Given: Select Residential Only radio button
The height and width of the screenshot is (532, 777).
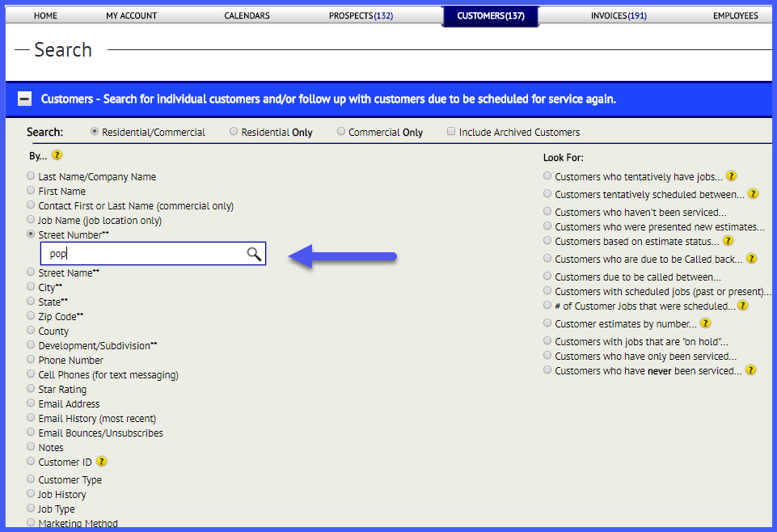Looking at the screenshot, I should (x=234, y=131).
